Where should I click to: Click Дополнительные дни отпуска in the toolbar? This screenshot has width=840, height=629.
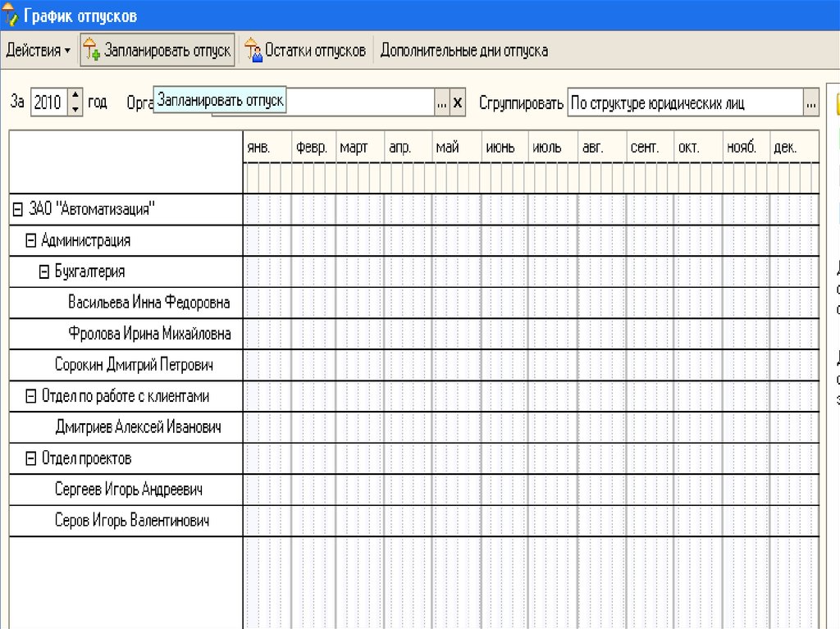pos(463,51)
